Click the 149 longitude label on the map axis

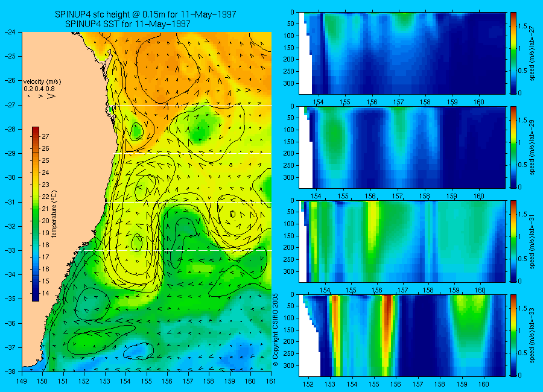[x=22, y=381]
